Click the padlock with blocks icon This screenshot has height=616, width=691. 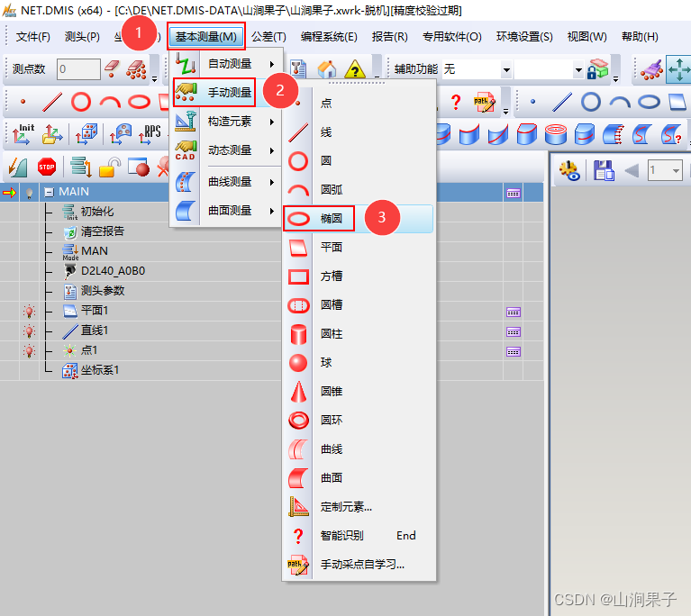coord(597,68)
